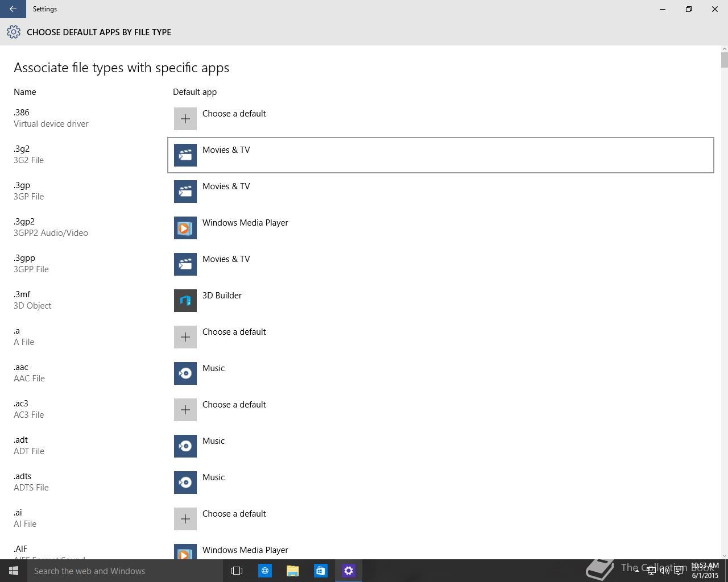Open the volume control in the system tray
Image resolution: width=728 pixels, height=582 pixels.
tap(664, 571)
